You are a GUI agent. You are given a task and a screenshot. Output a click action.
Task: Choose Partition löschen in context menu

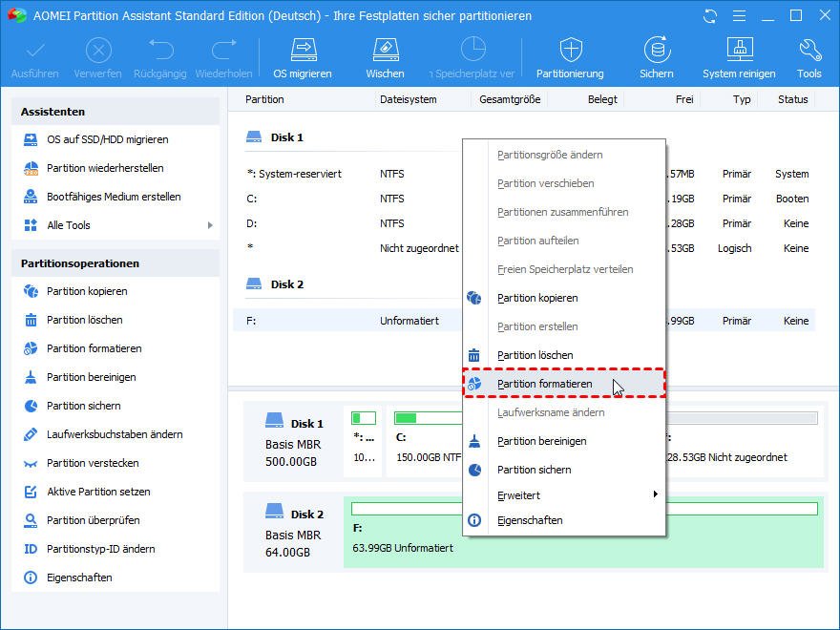564,355
